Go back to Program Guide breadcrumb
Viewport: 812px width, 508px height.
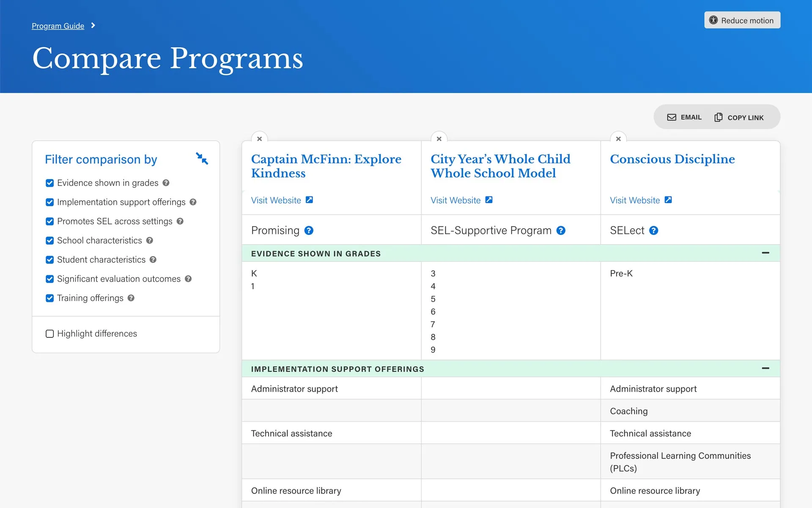[58, 26]
